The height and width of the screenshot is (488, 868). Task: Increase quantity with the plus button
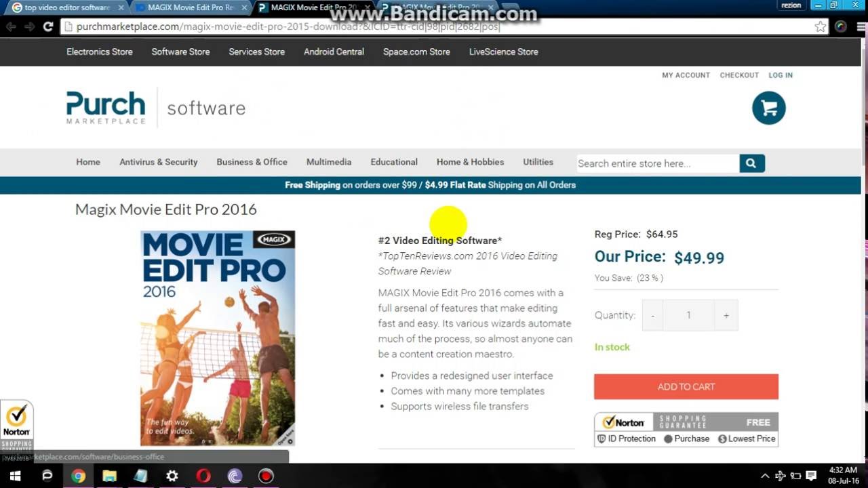pos(726,315)
